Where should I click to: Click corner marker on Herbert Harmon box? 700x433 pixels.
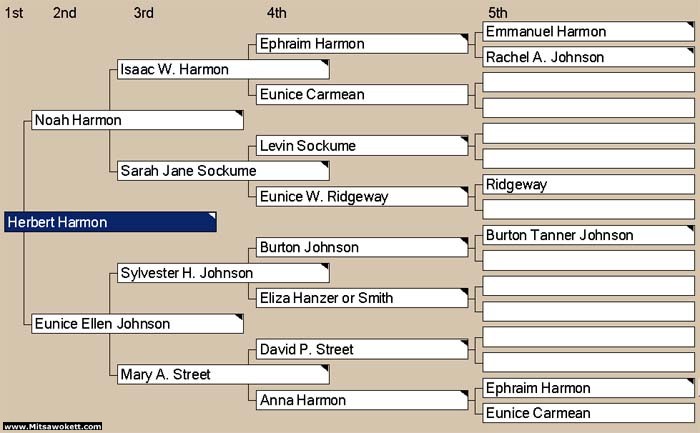tap(212, 216)
